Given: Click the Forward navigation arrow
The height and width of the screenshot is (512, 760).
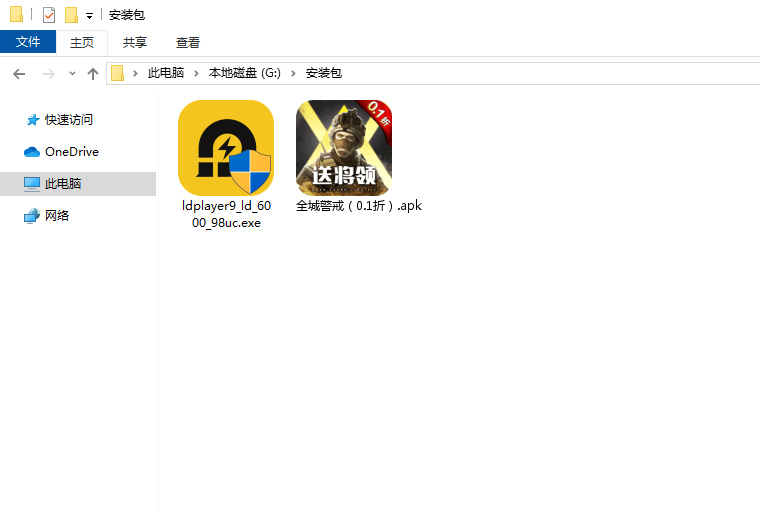Looking at the screenshot, I should pos(48,73).
